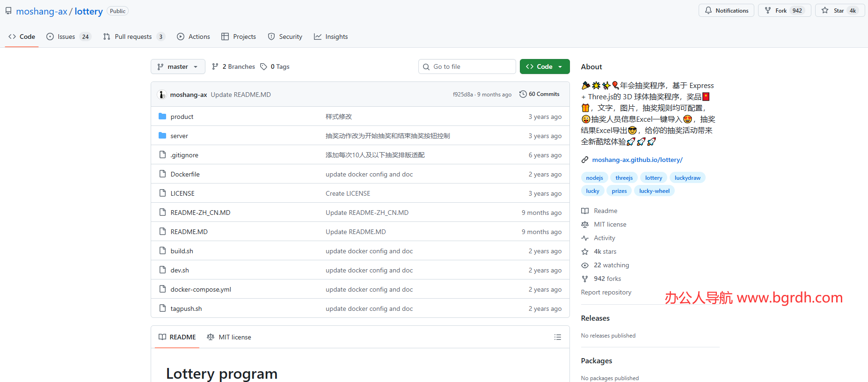Screen dimensions: 868x382
Task: Click the tags icon next to 0 Tags
Action: click(x=264, y=66)
